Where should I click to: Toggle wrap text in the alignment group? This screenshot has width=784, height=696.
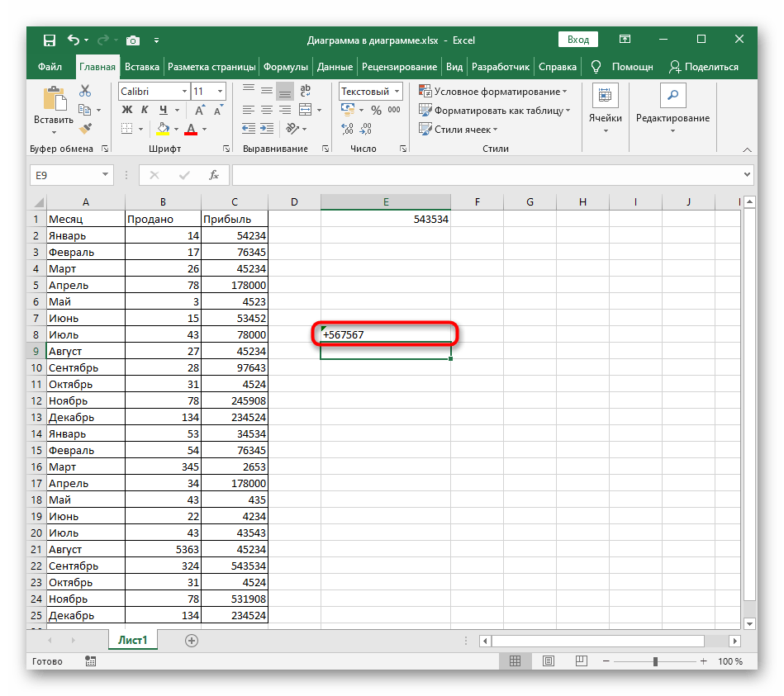pyautogui.click(x=306, y=92)
